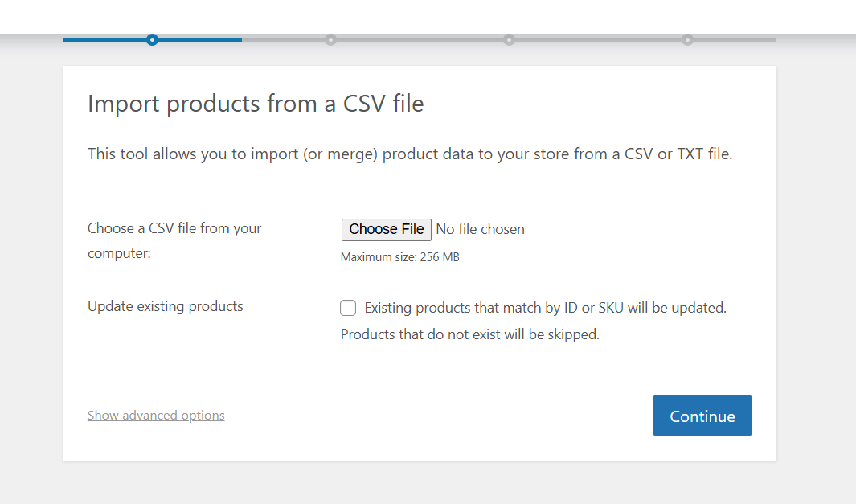Click 'Import products from a CSV file' heading
Screen dimensions: 856x504
[256, 104]
